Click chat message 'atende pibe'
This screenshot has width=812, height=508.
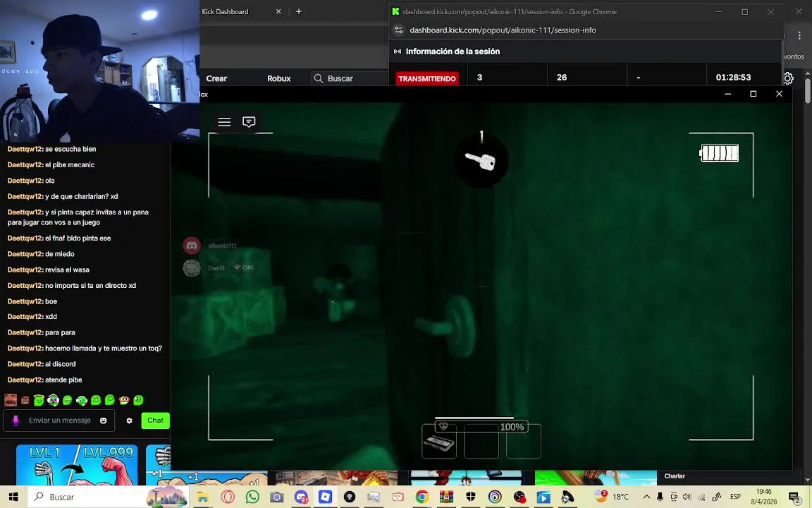point(63,380)
